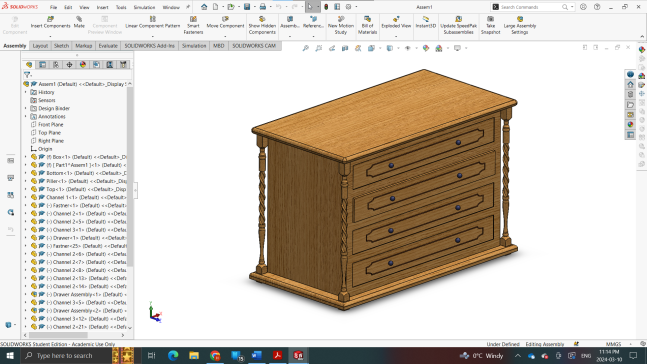This screenshot has width=647, height=364.
Task: Toggle Instant3D mode
Action: (x=425, y=23)
